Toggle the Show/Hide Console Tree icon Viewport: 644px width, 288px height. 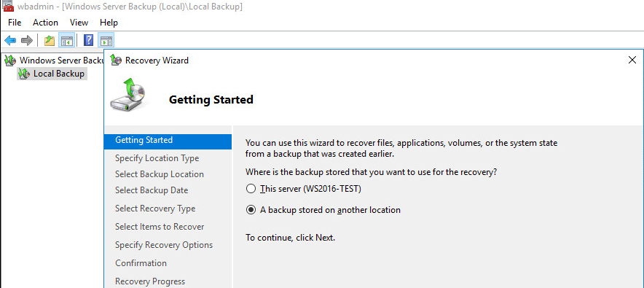tap(66, 40)
